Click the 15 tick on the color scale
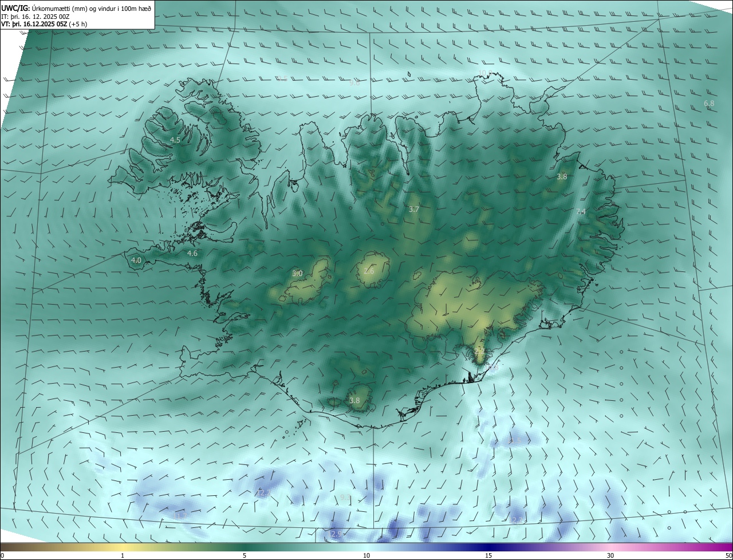The width and height of the screenshot is (733, 560). pos(488,555)
